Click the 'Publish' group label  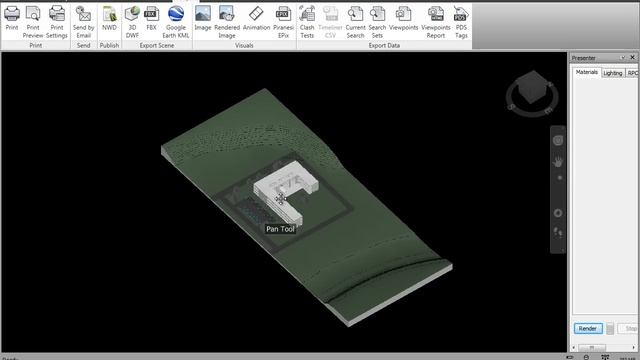pyautogui.click(x=109, y=45)
